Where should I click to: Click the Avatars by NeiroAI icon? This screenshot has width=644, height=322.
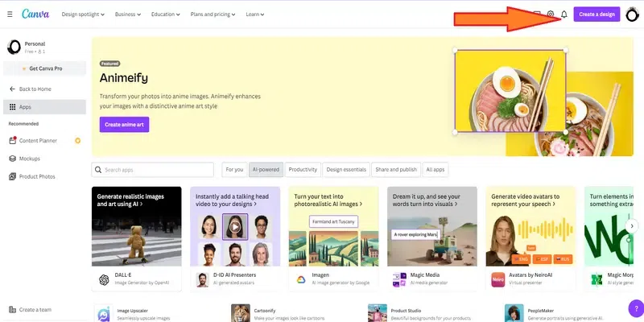pos(497,279)
